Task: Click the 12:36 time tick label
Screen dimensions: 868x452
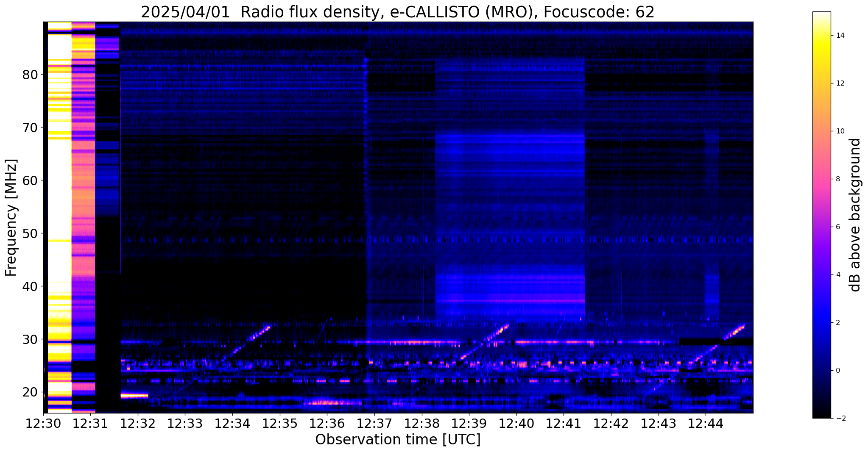Action: 327,423
